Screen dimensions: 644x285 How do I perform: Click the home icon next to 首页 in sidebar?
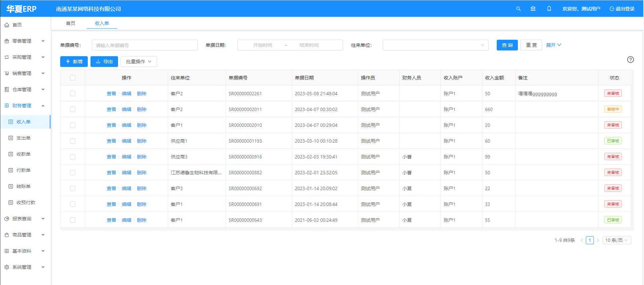[7, 25]
